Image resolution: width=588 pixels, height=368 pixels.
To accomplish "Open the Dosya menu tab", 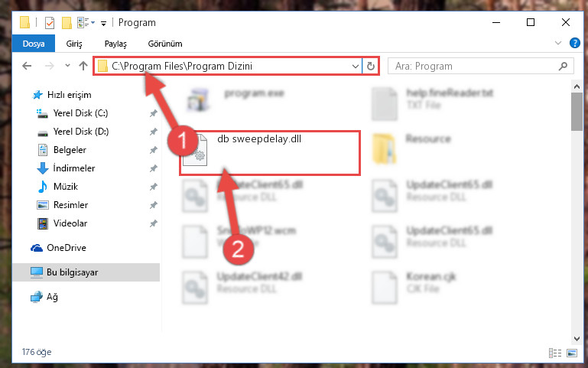I will coord(34,44).
